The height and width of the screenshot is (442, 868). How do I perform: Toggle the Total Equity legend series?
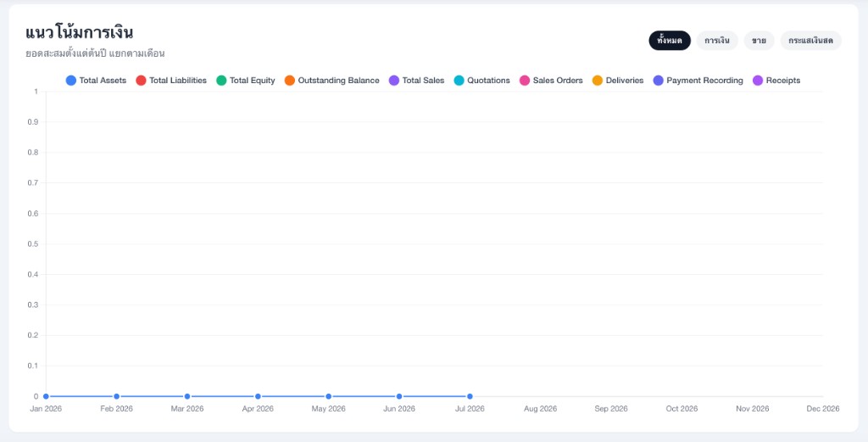pyautogui.click(x=246, y=81)
